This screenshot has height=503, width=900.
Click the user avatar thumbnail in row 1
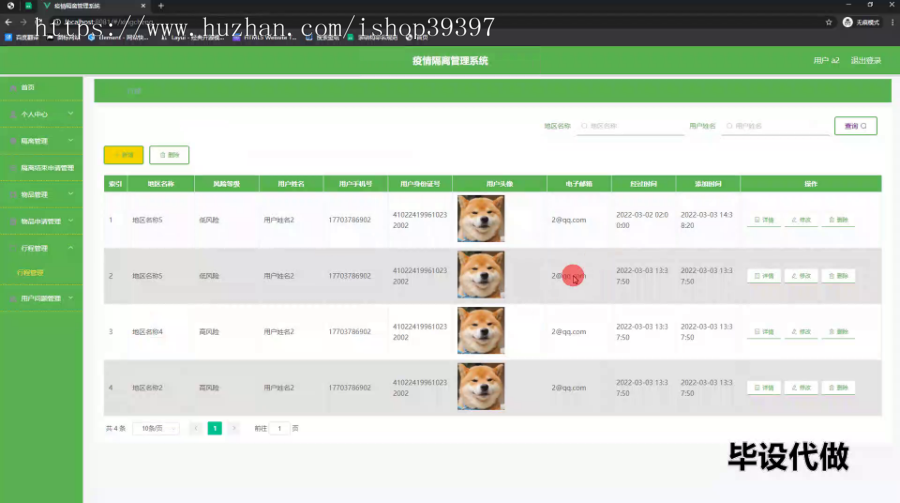tap(481, 218)
